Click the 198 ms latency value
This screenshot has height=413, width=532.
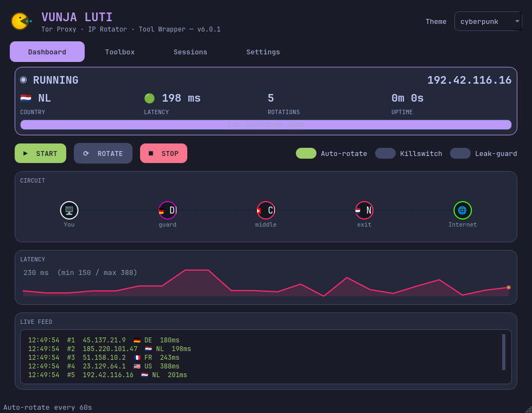pyautogui.click(x=181, y=98)
